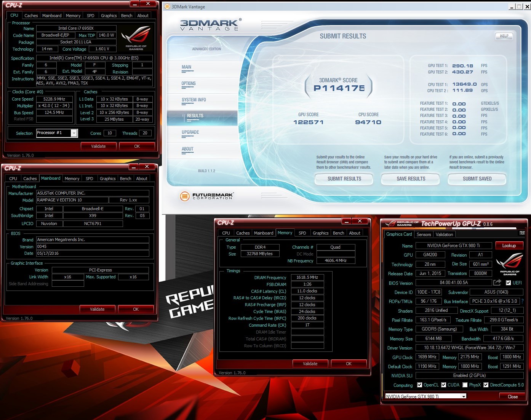The width and height of the screenshot is (531, 420).
Task: Click the 3DMark Vantage title bar icon
Action: coord(167,6)
